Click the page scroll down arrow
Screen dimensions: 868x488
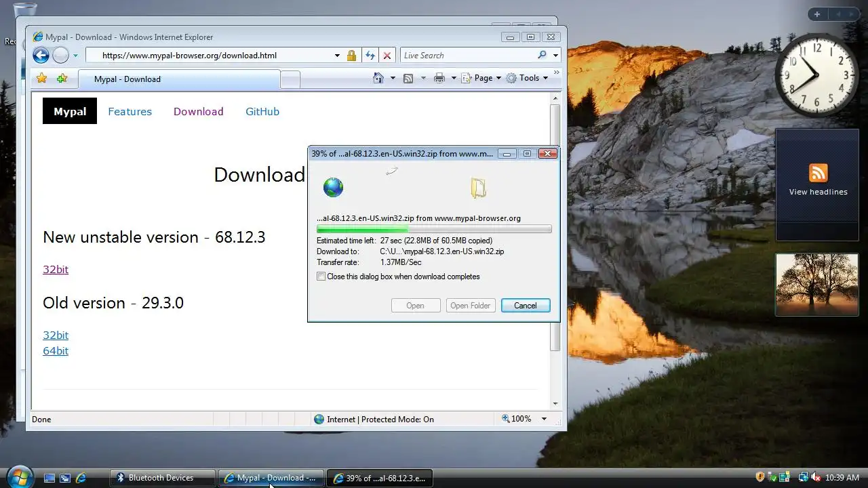(555, 403)
